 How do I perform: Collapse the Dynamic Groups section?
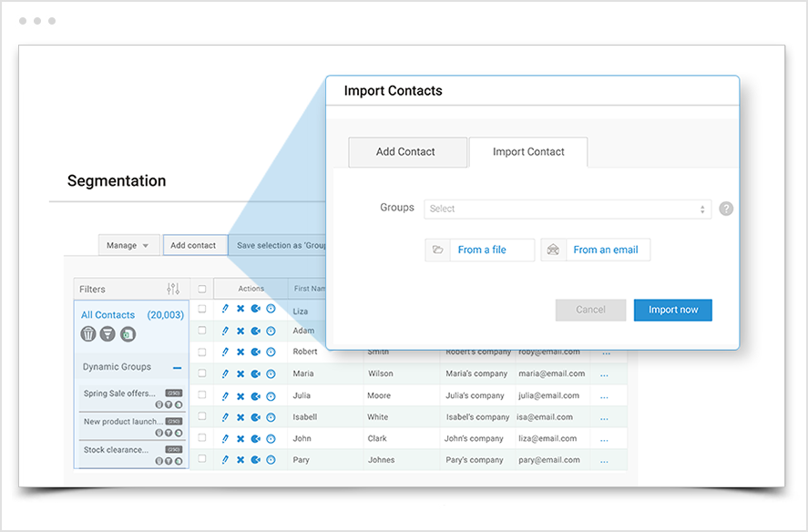(x=178, y=367)
